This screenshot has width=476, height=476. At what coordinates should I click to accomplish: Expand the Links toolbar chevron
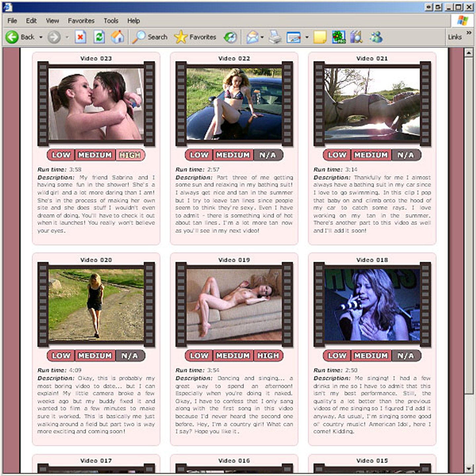click(469, 33)
